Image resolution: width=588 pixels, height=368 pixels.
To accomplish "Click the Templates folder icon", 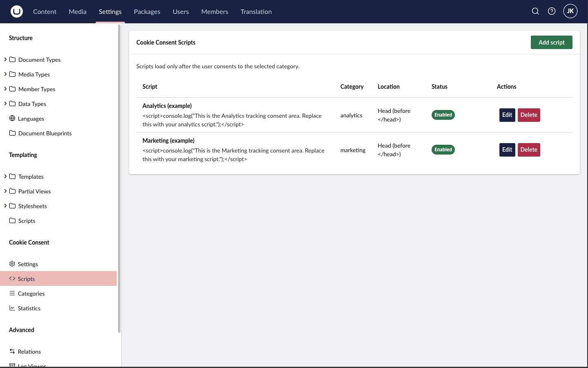I will (12, 177).
